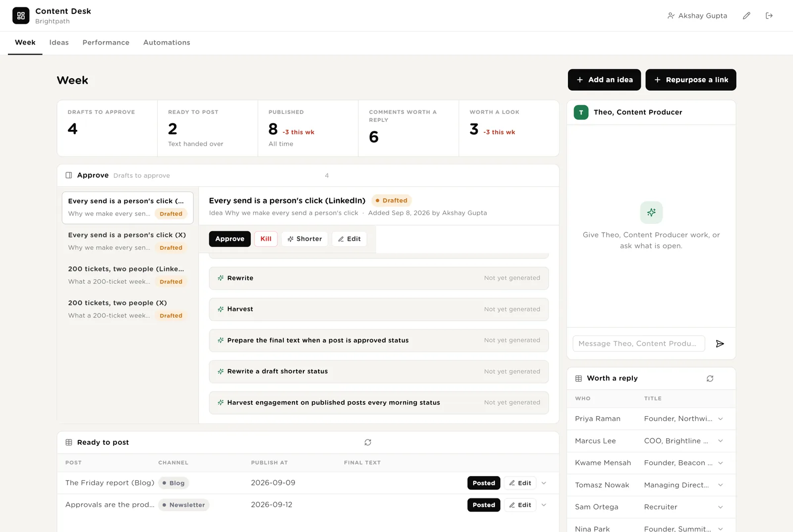793x532 pixels.
Task: Click the Blog channel tag
Action: point(173,483)
